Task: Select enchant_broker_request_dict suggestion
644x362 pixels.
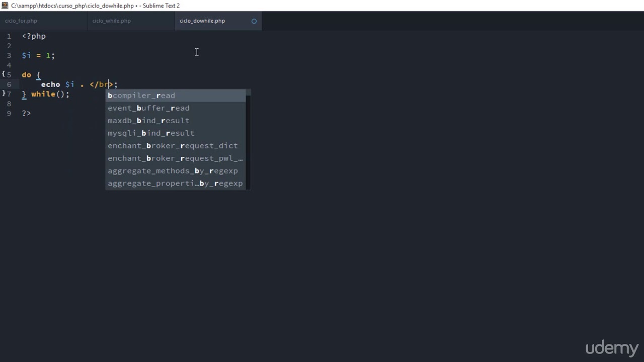Action: 176,146
